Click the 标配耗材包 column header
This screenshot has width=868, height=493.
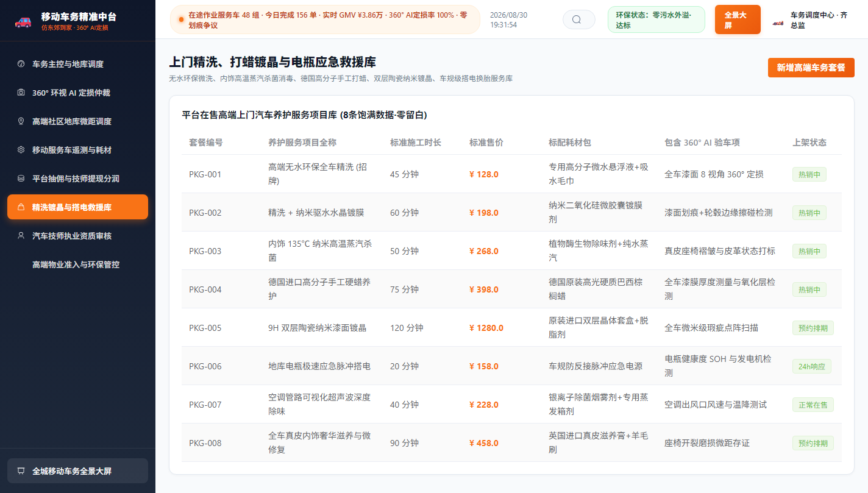point(570,143)
